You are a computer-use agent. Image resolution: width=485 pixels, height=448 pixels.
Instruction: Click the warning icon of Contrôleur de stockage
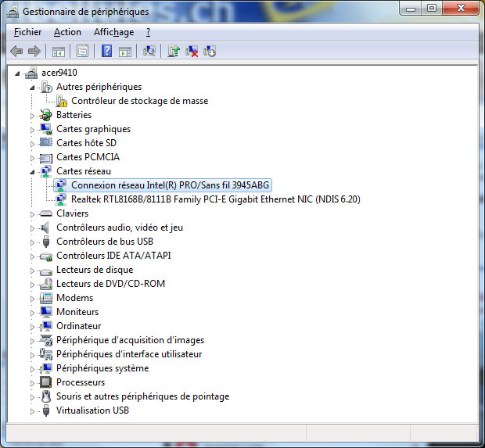[62, 101]
